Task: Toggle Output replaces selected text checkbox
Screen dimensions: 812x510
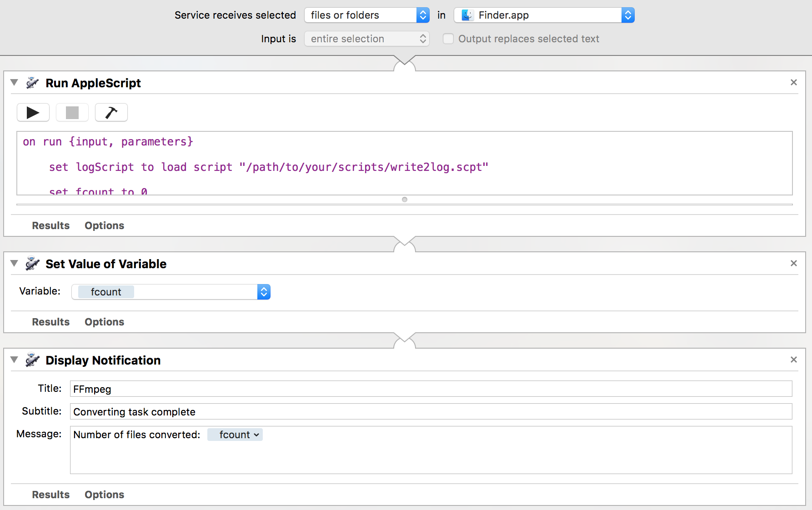Action: 448,39
